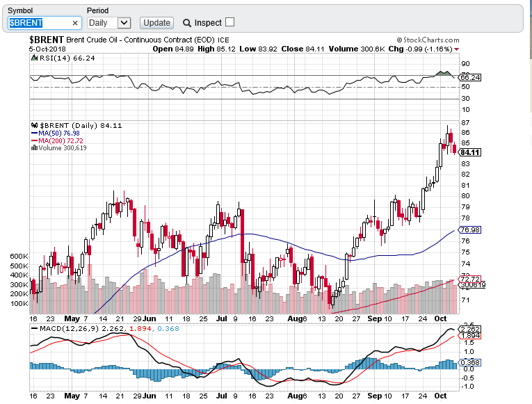This screenshot has width=532, height=404.
Task: Click the Oct label on the price chart date axis
Action: [x=440, y=319]
